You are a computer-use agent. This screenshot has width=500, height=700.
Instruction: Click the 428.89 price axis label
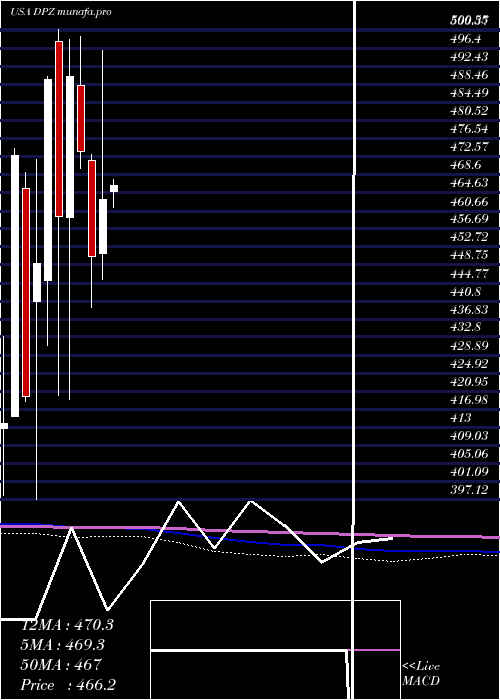469,346
